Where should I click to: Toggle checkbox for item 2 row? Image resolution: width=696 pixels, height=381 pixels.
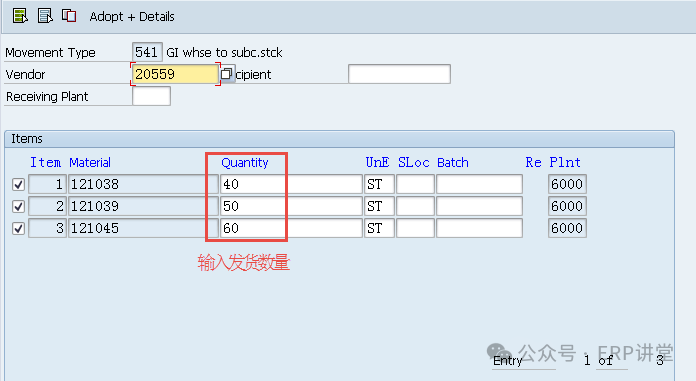click(x=18, y=206)
